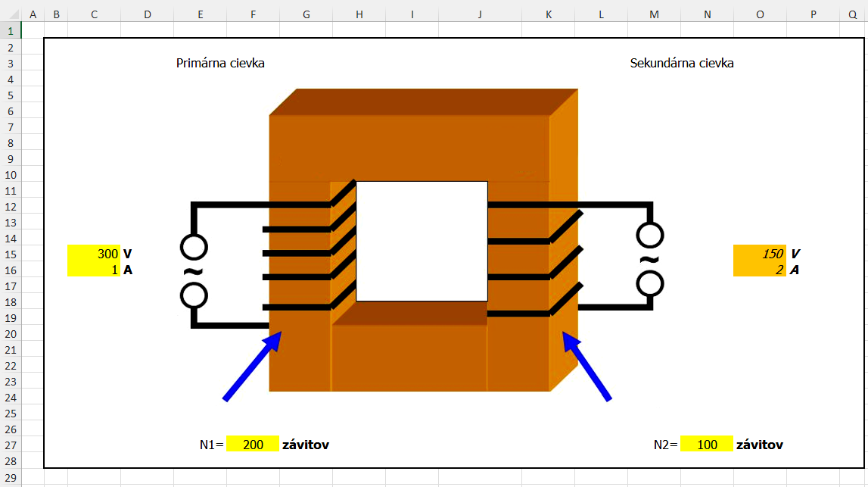Click the tilde symbol on the primary side
Image resolution: width=868 pixels, height=487 pixels.
point(194,271)
